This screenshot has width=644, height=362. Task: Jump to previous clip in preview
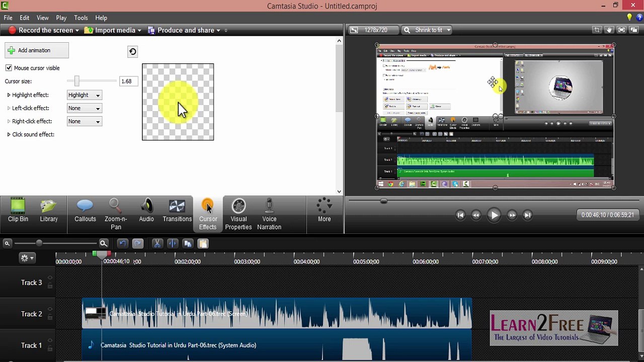click(x=460, y=215)
